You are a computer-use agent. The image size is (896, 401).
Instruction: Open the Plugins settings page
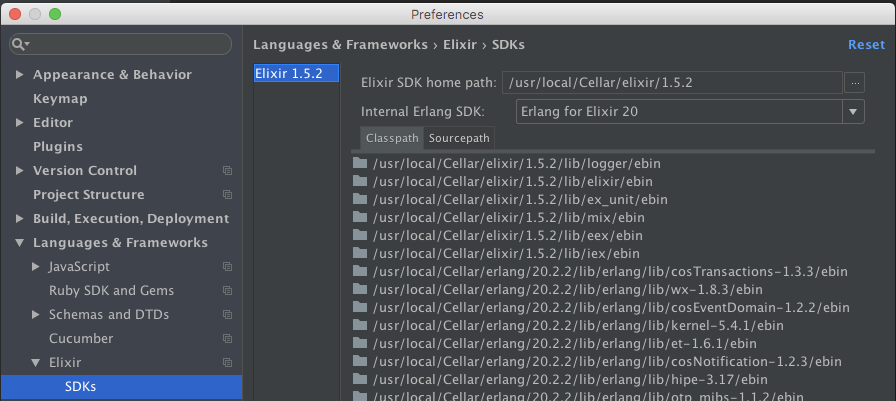click(x=58, y=147)
